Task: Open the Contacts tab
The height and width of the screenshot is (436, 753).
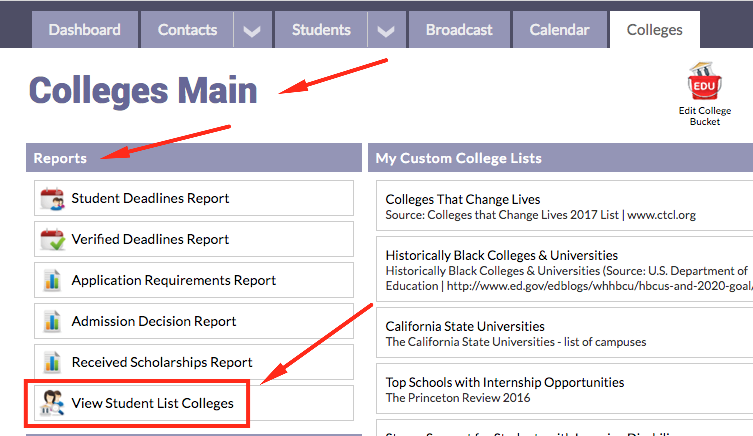Action: 187,30
